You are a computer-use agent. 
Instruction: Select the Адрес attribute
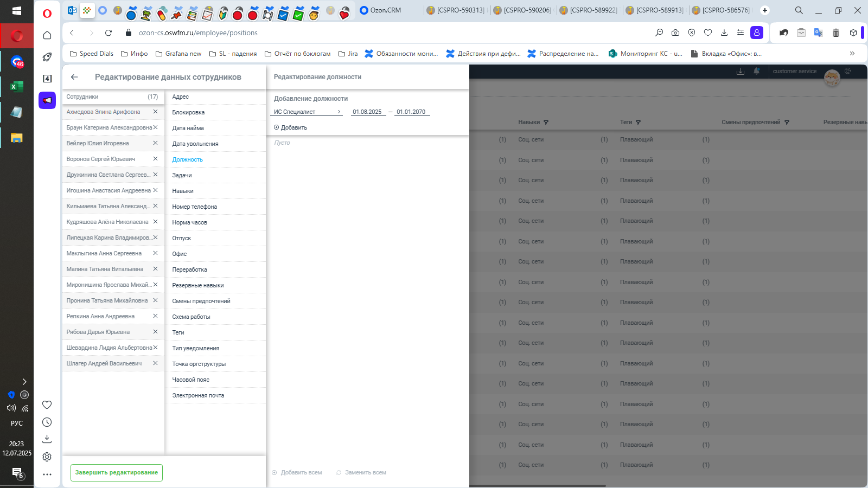tap(215, 97)
